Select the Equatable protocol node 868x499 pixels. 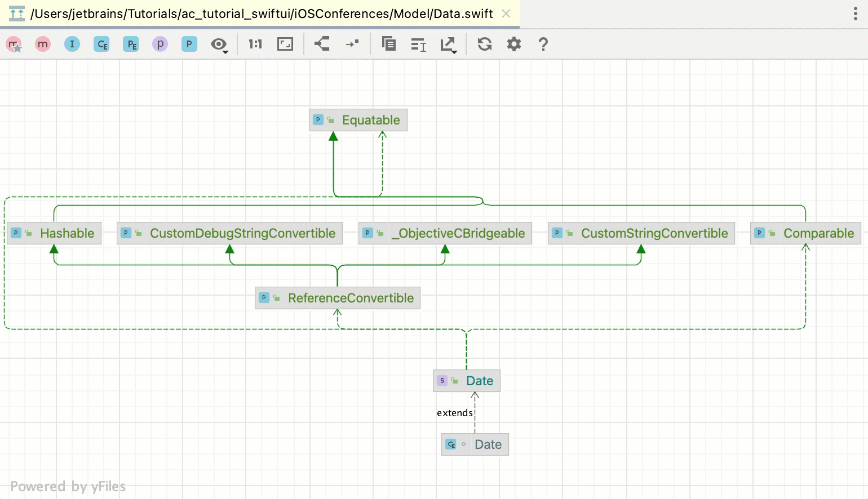tap(358, 120)
